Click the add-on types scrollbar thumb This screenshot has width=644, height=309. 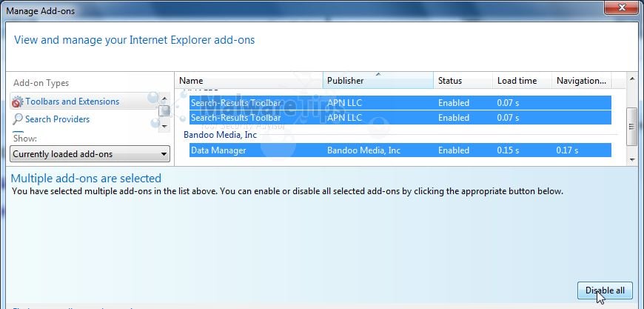tap(164, 111)
